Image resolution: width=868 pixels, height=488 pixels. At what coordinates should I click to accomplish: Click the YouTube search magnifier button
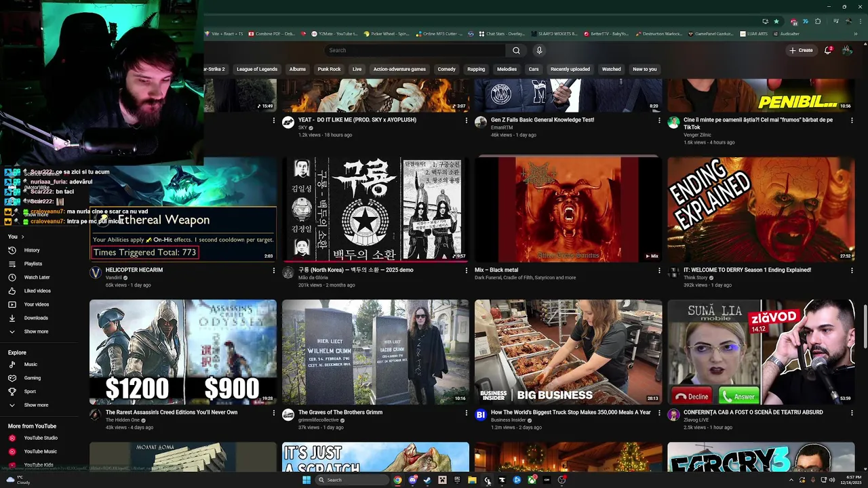[x=516, y=50]
